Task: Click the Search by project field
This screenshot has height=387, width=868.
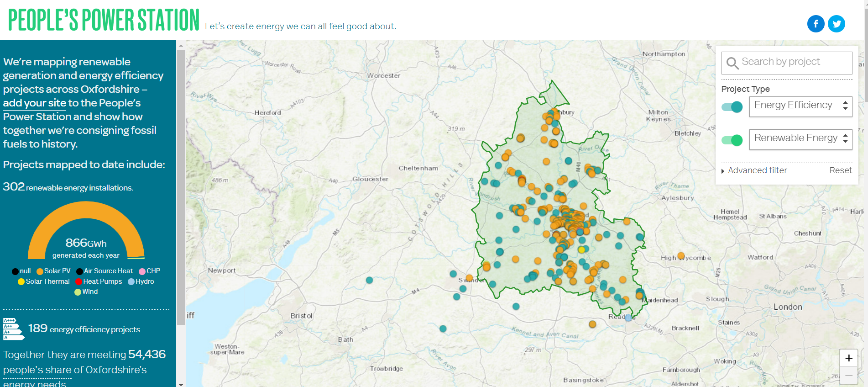Action: click(x=794, y=62)
